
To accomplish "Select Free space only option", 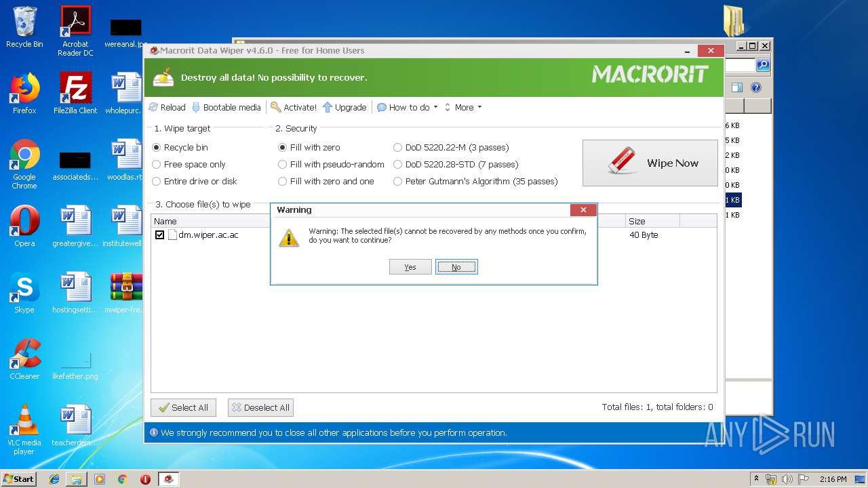I will coord(189,164).
